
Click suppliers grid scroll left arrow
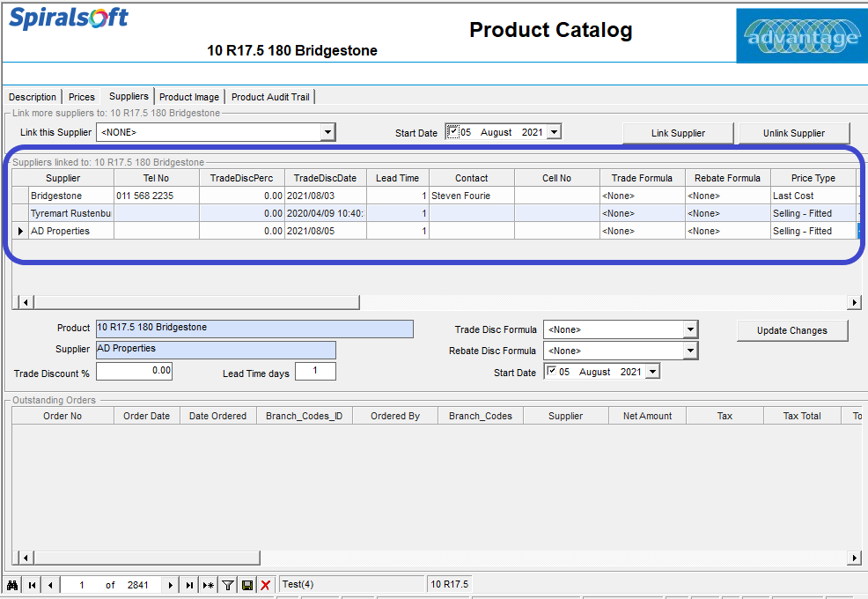click(x=26, y=302)
